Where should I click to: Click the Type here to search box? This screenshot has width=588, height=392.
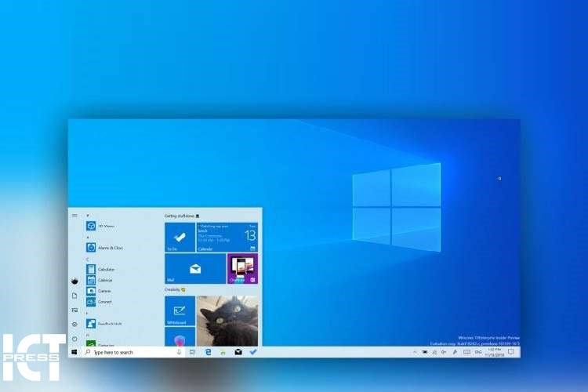click(x=129, y=353)
